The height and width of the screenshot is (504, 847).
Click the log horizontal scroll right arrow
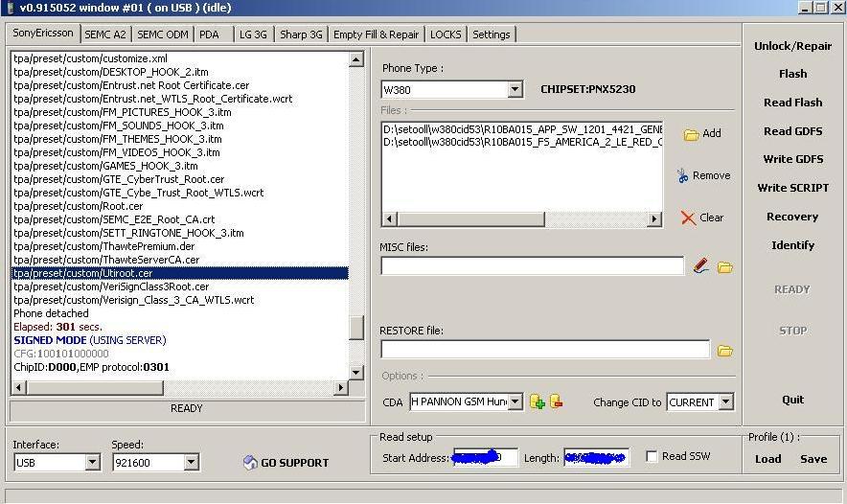click(341, 387)
